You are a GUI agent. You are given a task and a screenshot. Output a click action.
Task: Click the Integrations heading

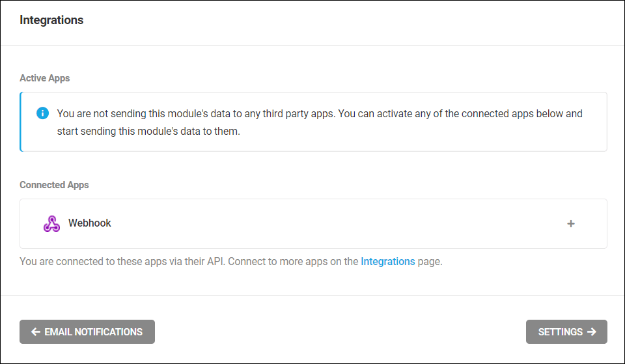click(x=51, y=20)
